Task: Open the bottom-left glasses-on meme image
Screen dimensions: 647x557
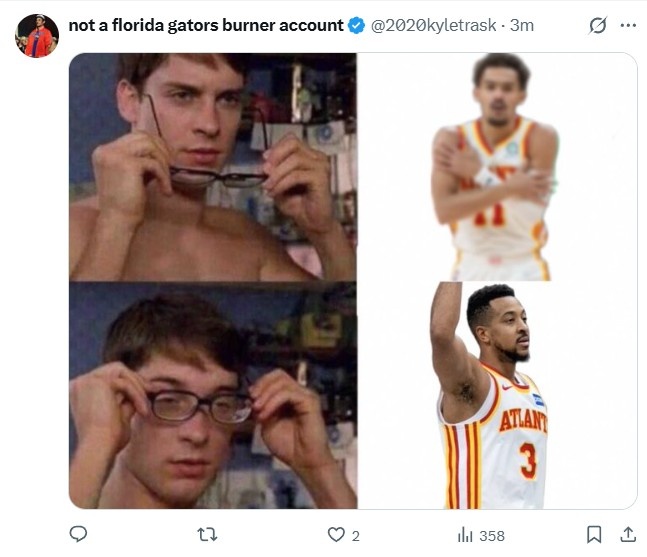Action: coord(213,395)
